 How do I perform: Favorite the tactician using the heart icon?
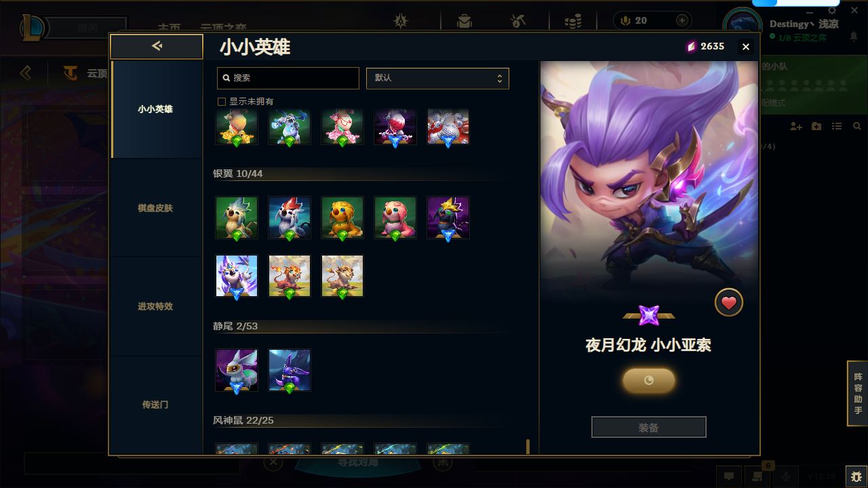[x=729, y=303]
